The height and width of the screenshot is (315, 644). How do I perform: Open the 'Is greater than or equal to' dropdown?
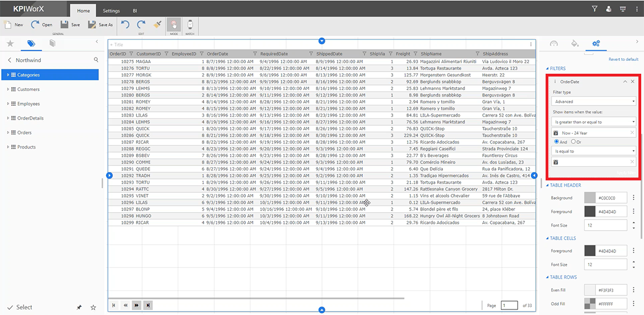pos(594,122)
